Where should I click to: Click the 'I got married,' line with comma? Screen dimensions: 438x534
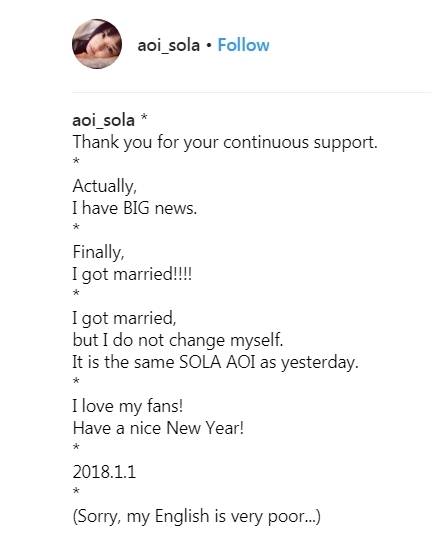click(x=124, y=319)
